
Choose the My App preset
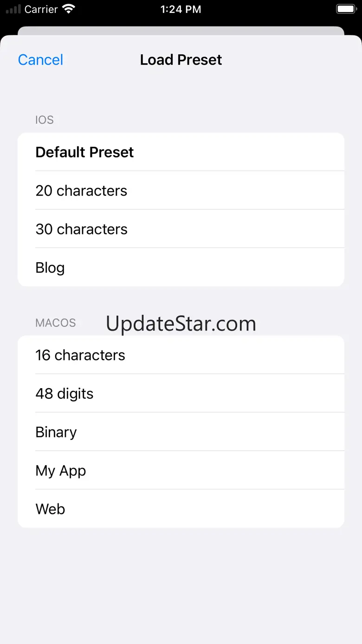(181, 471)
